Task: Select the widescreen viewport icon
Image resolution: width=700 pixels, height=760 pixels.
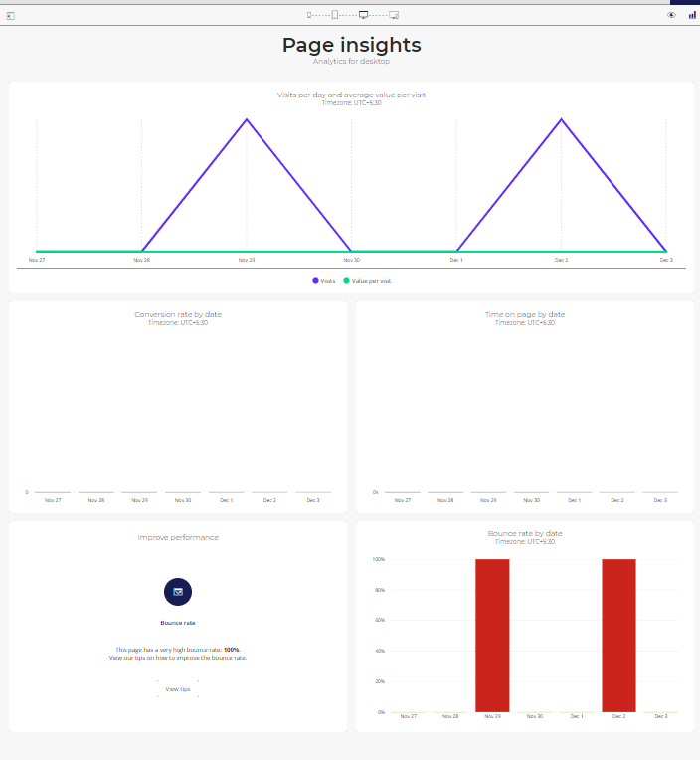Action: (x=394, y=15)
